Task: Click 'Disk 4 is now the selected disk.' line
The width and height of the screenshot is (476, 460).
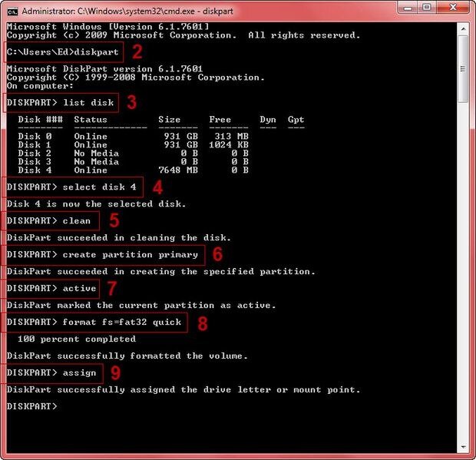Action: coord(96,204)
